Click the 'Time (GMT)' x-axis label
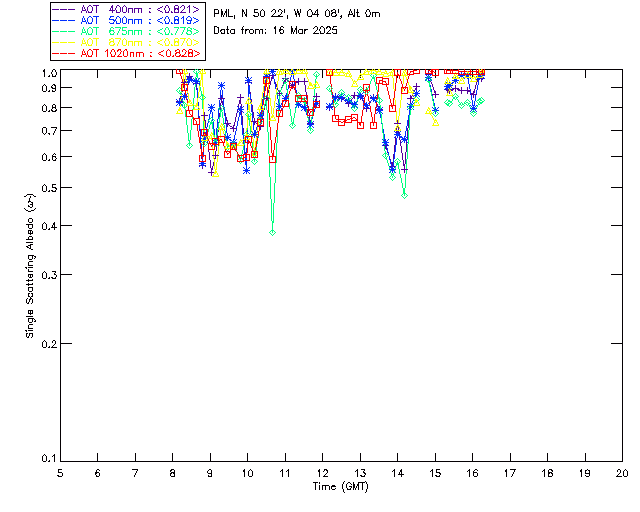 (341, 486)
